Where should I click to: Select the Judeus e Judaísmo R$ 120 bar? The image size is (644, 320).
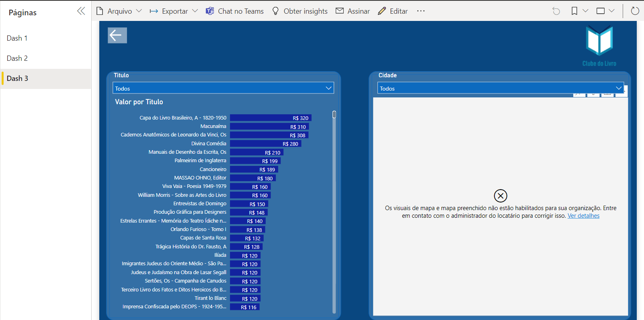click(x=245, y=273)
